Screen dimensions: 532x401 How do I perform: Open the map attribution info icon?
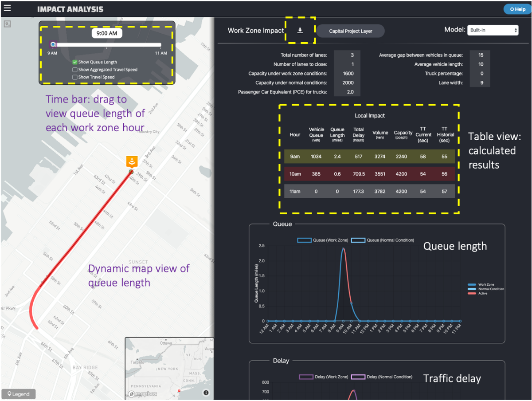pos(206,393)
